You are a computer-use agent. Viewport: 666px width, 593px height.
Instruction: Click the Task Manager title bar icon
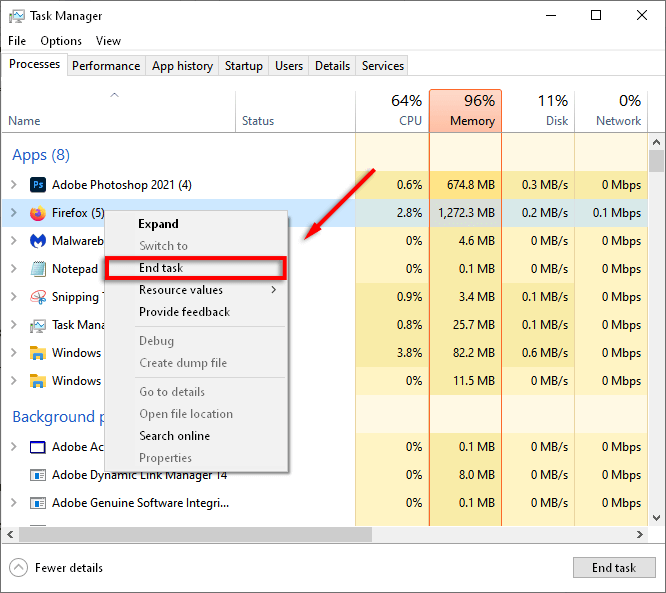(x=17, y=16)
